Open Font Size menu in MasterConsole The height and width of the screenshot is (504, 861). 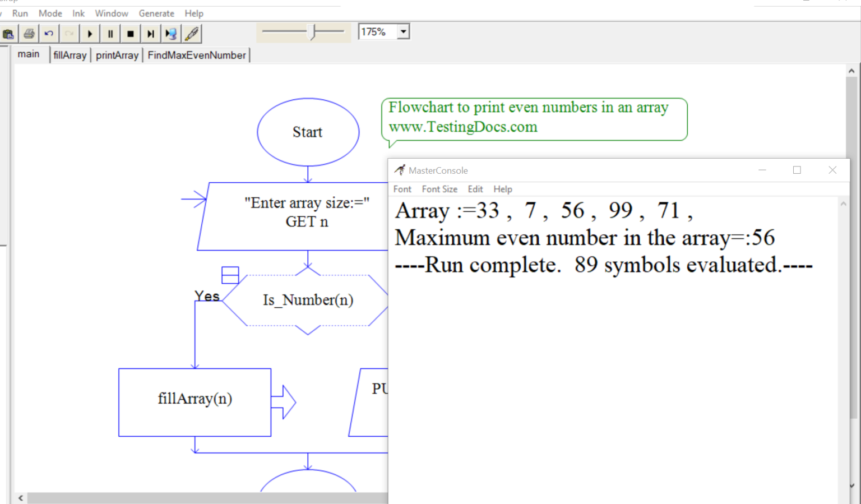(439, 189)
